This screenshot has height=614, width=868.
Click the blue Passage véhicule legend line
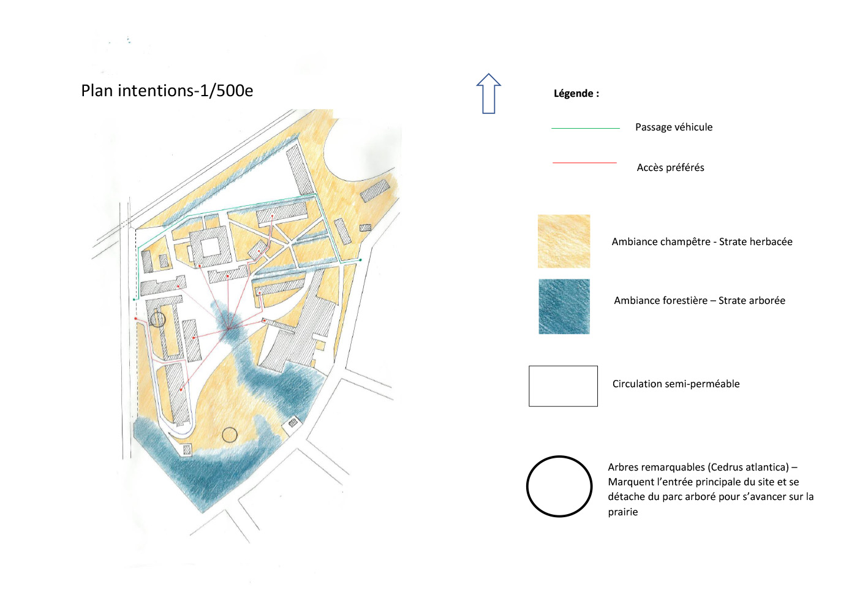(x=586, y=128)
